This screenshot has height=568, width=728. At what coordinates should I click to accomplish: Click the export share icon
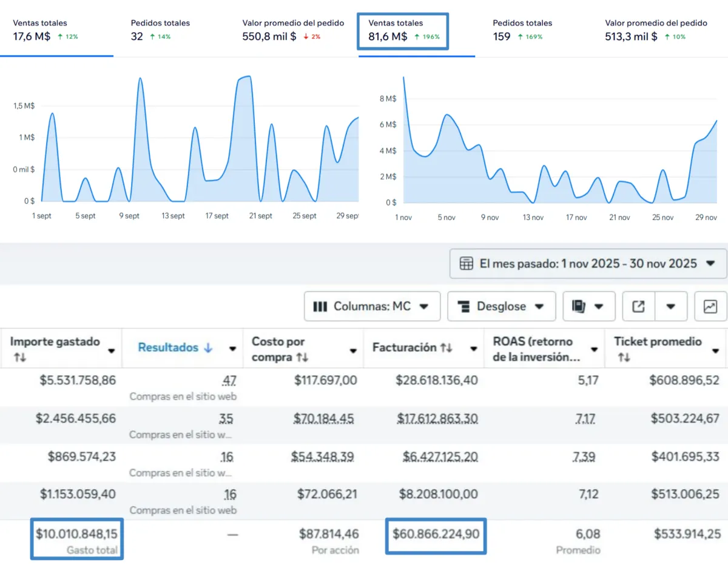[638, 307]
